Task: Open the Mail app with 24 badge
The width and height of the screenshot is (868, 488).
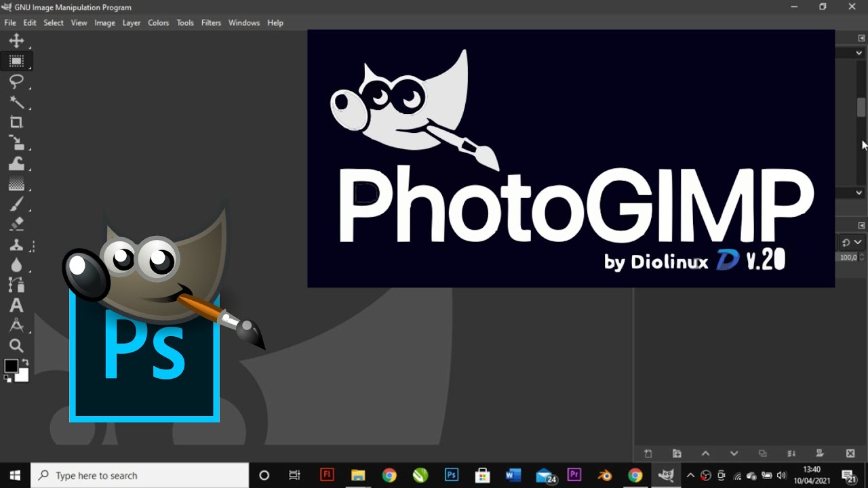Action: click(x=545, y=476)
